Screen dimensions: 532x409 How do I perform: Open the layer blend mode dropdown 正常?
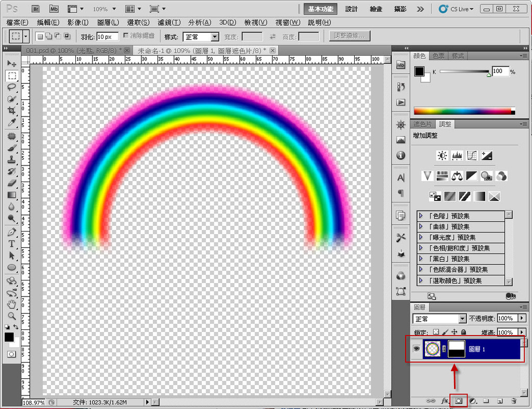click(x=439, y=318)
